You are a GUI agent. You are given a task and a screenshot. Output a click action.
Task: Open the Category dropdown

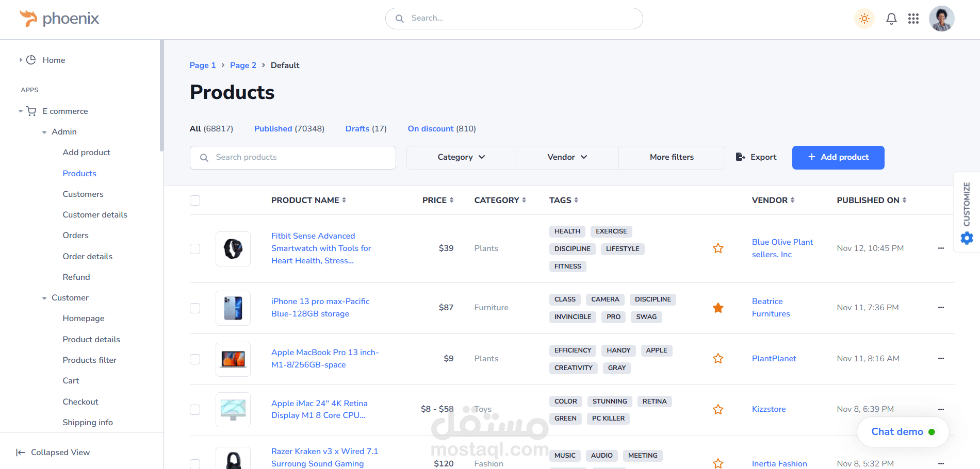tap(461, 157)
